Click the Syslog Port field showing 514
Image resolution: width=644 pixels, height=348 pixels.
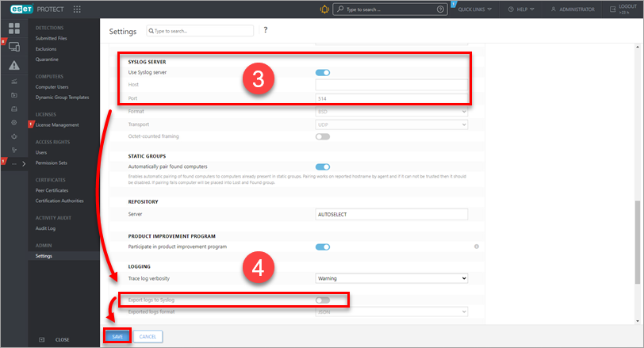coord(392,98)
